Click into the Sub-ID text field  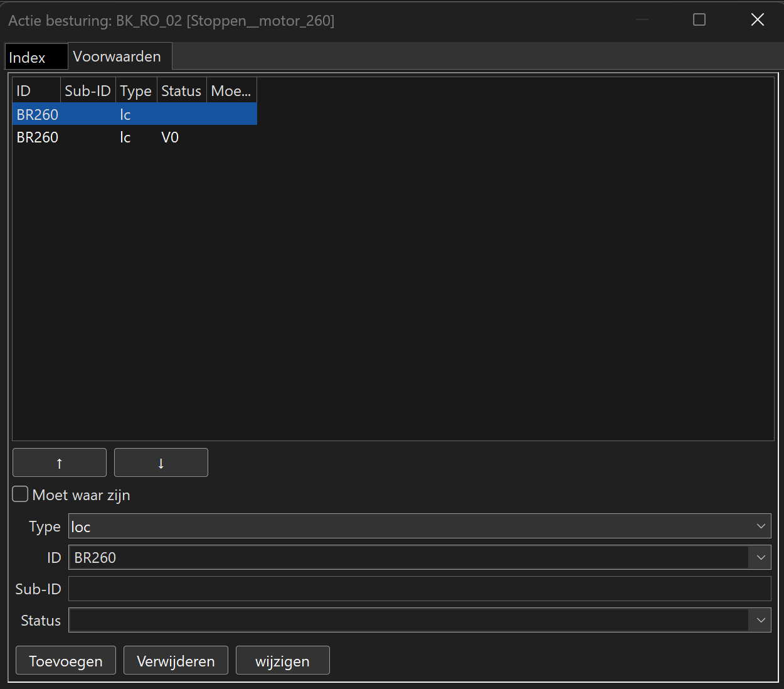coord(419,589)
